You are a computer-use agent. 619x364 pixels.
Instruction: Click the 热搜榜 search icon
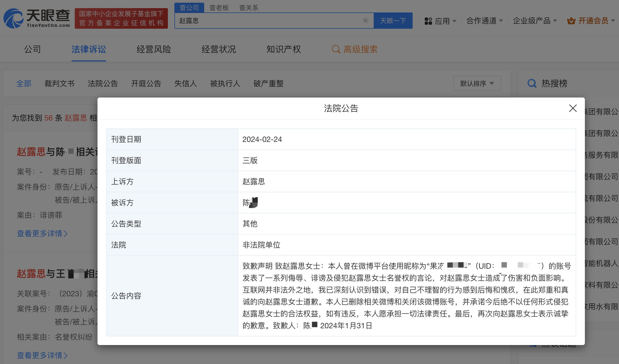[x=532, y=83]
